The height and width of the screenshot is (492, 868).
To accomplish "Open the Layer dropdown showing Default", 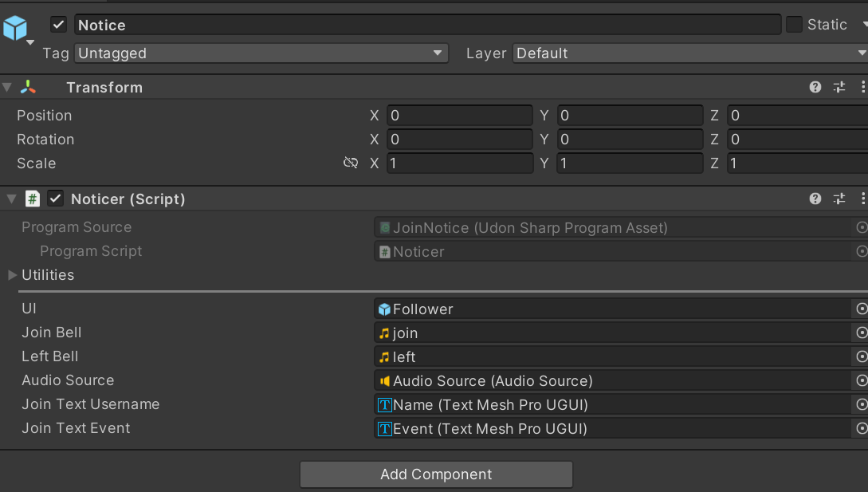I will 689,53.
